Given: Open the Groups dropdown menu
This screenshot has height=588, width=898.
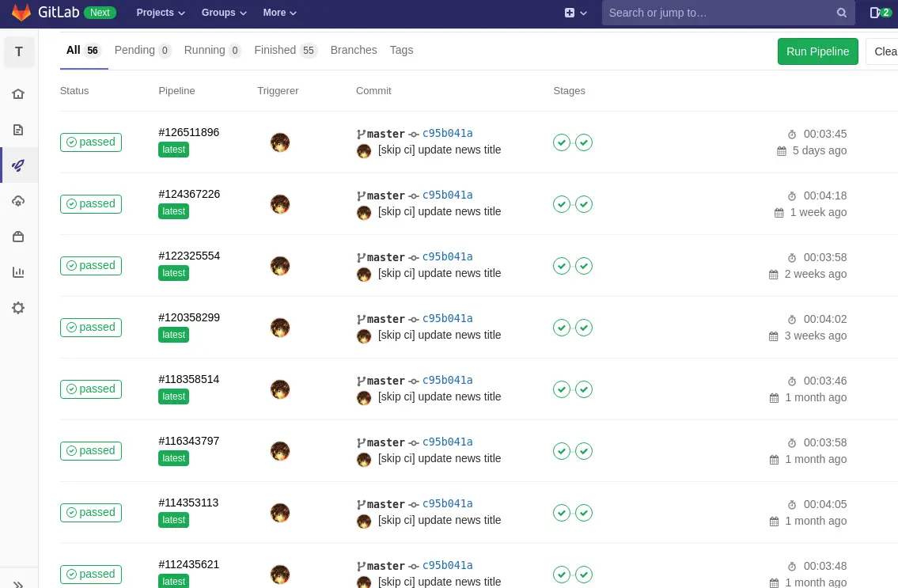Looking at the screenshot, I should [x=224, y=13].
